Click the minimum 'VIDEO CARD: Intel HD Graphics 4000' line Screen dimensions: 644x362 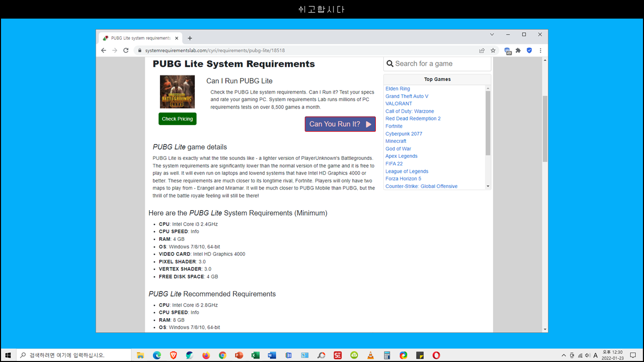point(202,254)
